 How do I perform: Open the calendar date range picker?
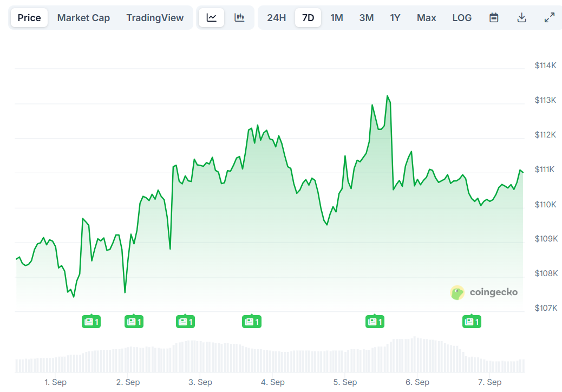[494, 17]
